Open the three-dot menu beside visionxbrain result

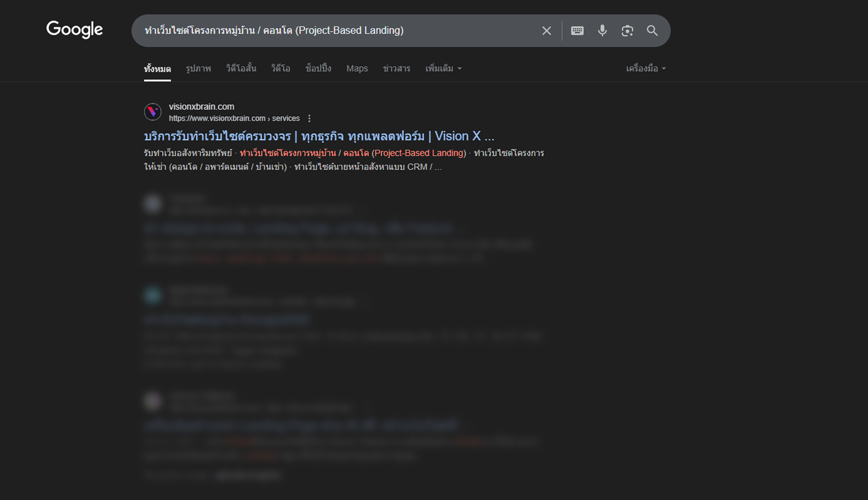coord(309,118)
